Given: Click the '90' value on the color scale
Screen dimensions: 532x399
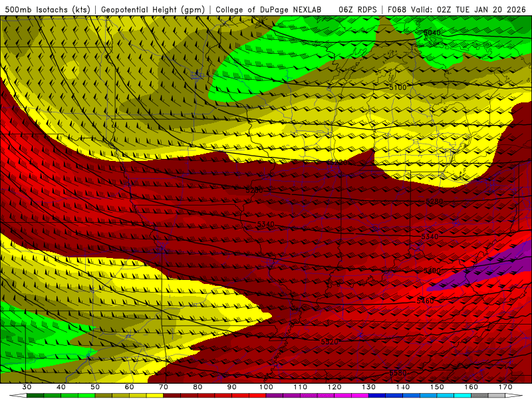Looking at the screenshot, I should (x=231, y=387).
